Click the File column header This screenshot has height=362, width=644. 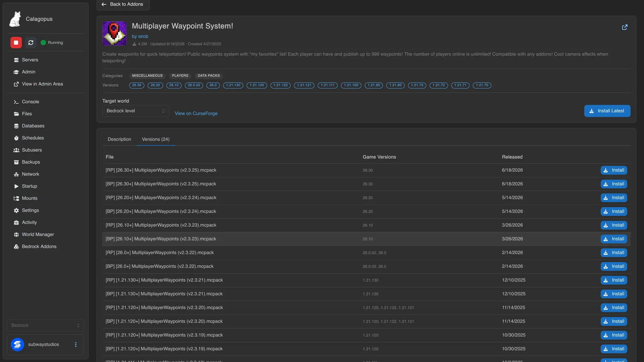pos(110,157)
